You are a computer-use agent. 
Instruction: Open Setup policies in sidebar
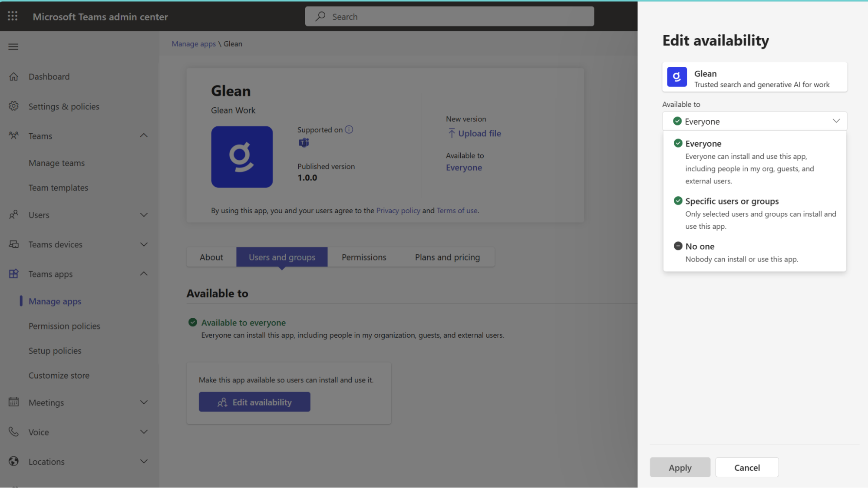pyautogui.click(x=55, y=351)
